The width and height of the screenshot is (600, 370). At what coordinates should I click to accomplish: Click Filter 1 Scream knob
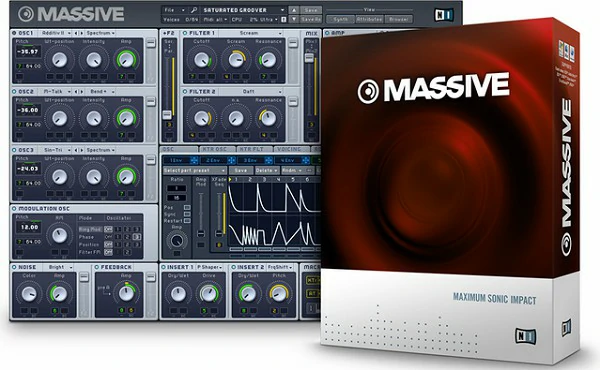(236, 60)
